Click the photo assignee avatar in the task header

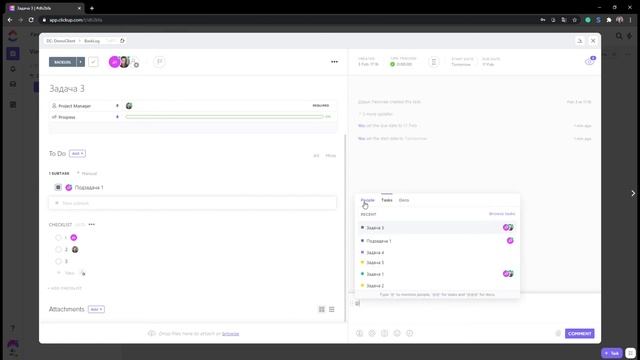pos(124,62)
